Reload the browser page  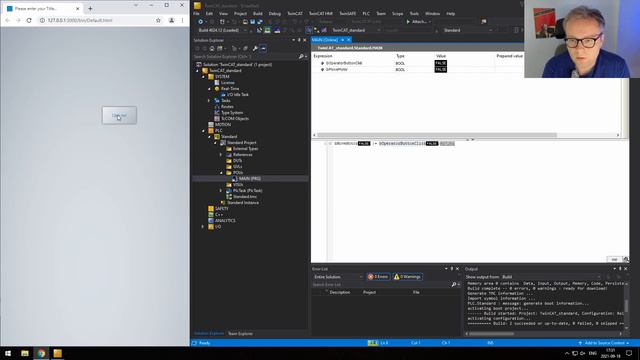point(29,20)
